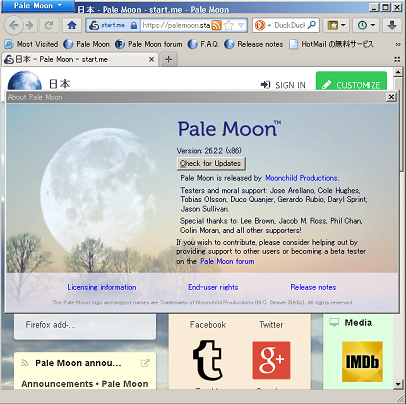Viewport: 406px width, 404px height.
Task: Open the bookmarks menu button dropdown
Action: (336, 25)
